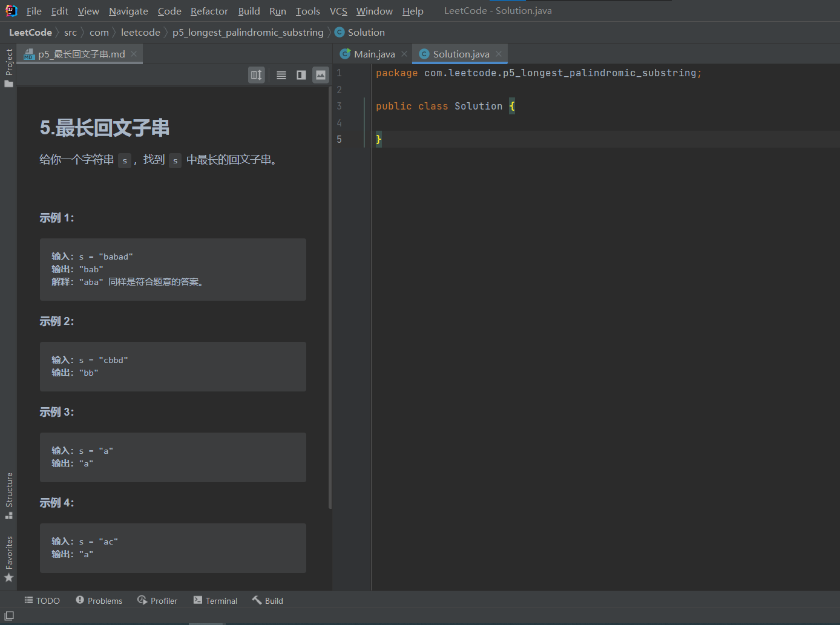Switch markdown view to editor only
The width and height of the screenshot is (840, 625).
[x=281, y=75]
